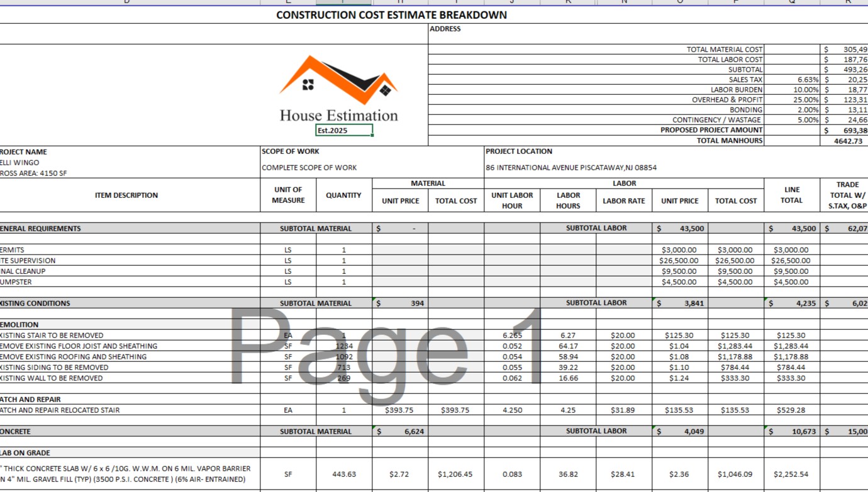Select the Est.2025 cell below the logo

coord(344,131)
